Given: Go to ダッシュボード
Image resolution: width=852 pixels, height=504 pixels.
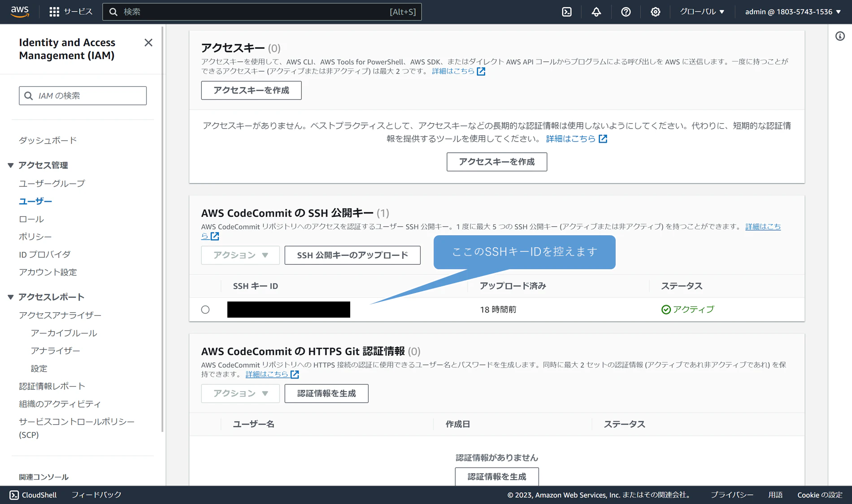Looking at the screenshot, I should [x=48, y=141].
